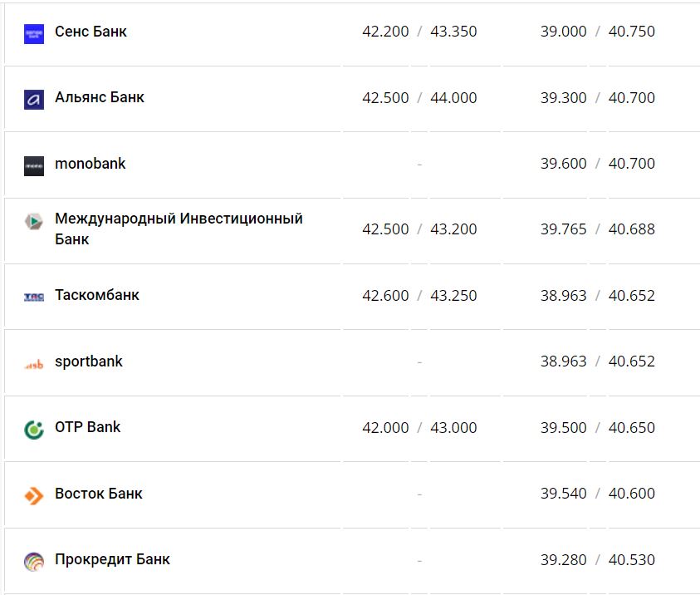Select the Восток Банк link

coord(99,494)
